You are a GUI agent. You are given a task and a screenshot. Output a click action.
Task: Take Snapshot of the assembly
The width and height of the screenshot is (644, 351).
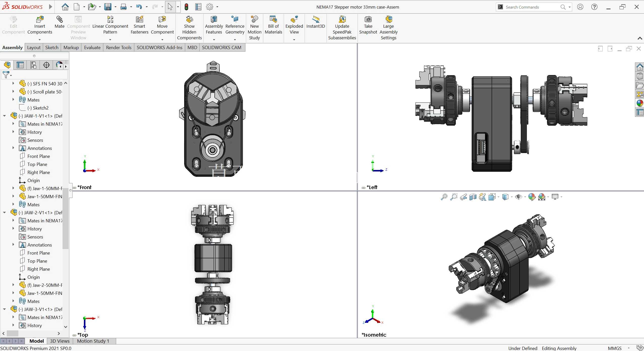point(368,25)
